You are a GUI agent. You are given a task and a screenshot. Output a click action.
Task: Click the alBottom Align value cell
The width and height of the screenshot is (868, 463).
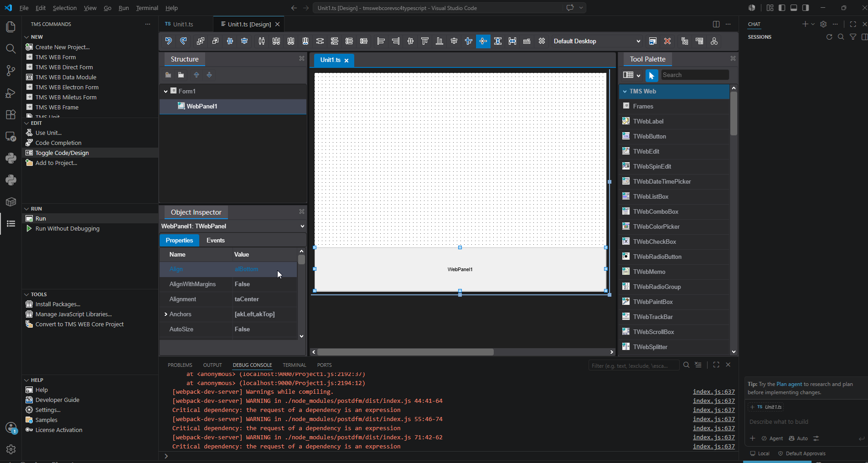tap(264, 269)
